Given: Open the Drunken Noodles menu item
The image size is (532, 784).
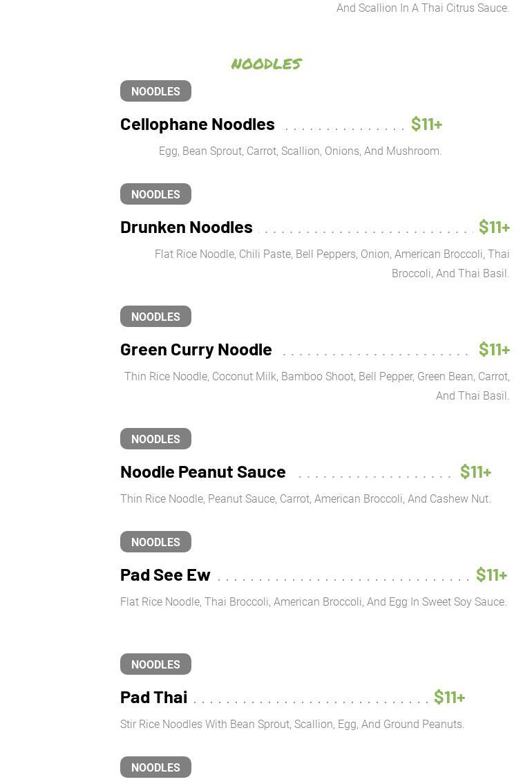Looking at the screenshot, I should coord(187,227).
